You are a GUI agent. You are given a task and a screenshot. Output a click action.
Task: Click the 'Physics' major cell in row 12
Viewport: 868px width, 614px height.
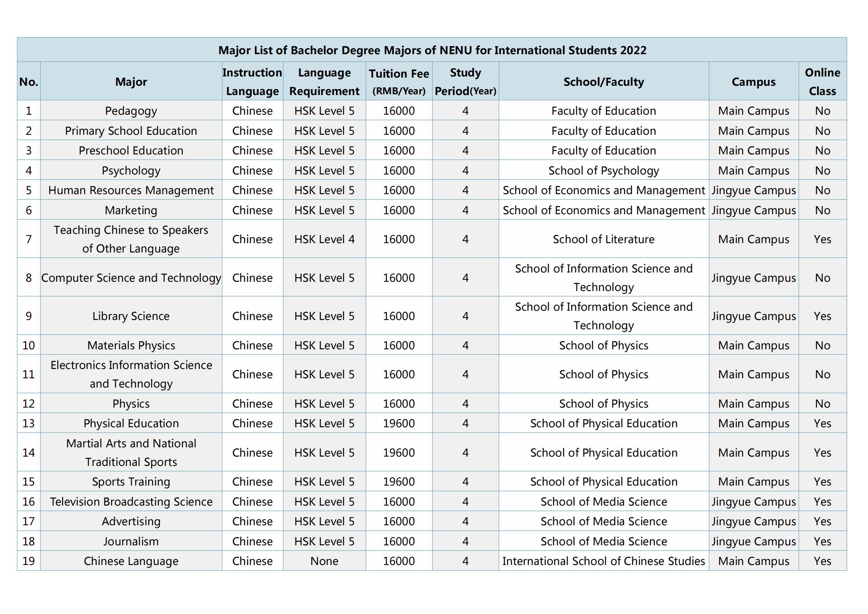131,404
